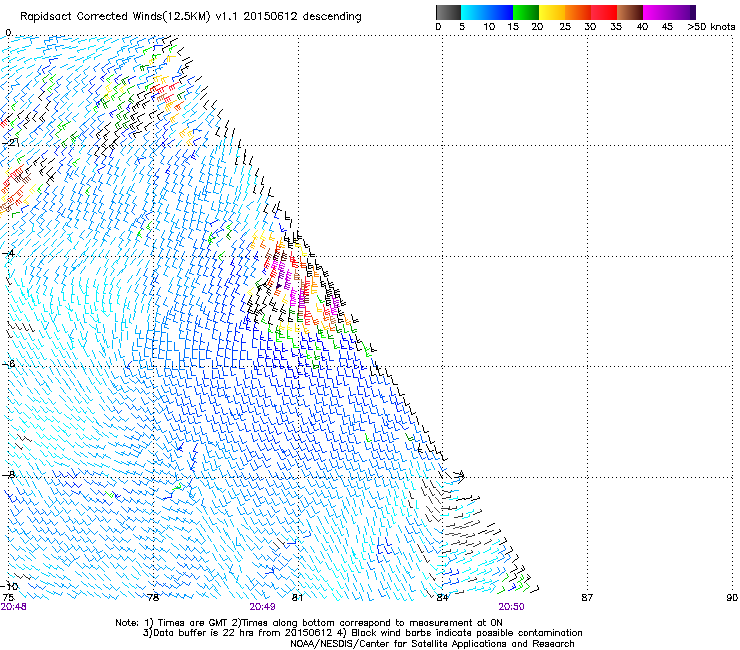Click the green 15-20 knots legend color
The width and height of the screenshot is (740, 650).
click(526, 12)
